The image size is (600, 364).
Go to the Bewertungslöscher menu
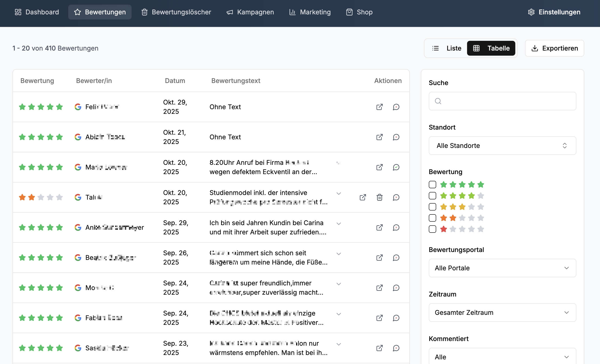(x=176, y=12)
